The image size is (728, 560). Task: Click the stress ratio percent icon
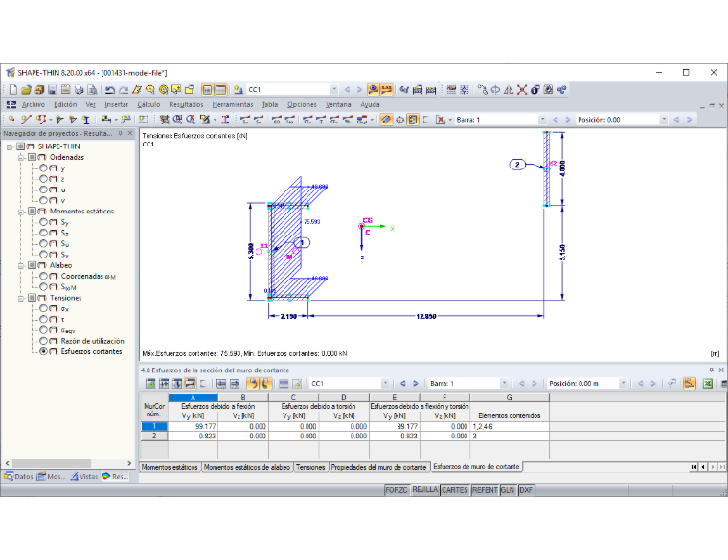pyautogui.click(x=348, y=120)
